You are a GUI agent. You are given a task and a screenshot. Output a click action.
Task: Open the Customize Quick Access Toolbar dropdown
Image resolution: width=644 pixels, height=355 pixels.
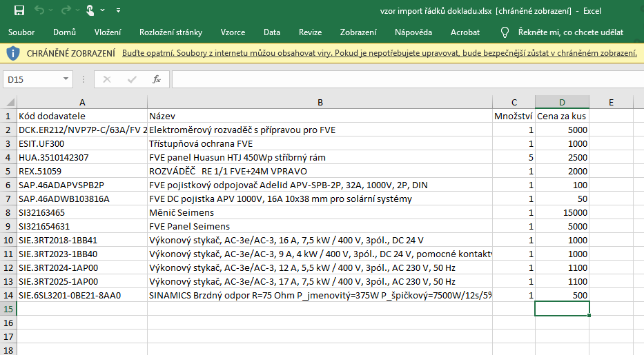coord(118,10)
